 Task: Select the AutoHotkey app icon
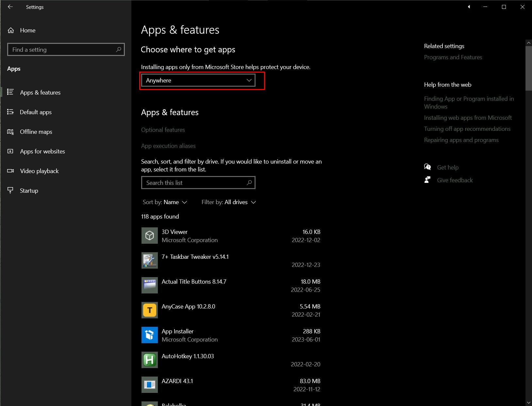pos(150,360)
